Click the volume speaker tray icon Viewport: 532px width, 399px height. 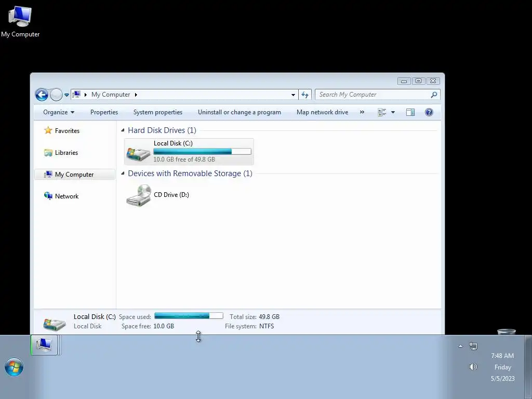point(473,367)
